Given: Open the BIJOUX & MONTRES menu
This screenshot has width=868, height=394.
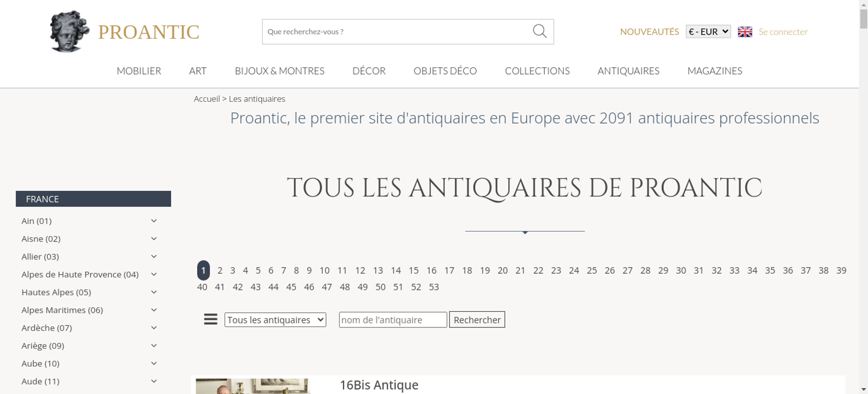Looking at the screenshot, I should click(x=279, y=71).
